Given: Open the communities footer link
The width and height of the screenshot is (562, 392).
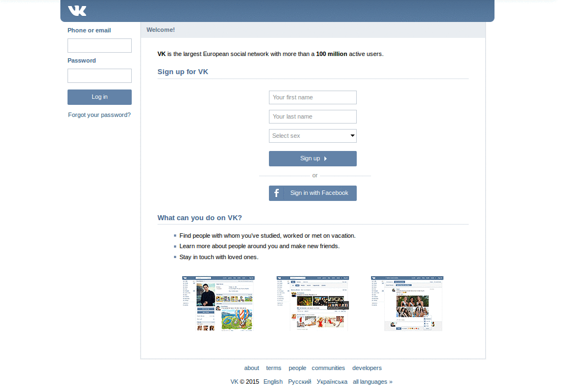Looking at the screenshot, I should coord(328,368).
